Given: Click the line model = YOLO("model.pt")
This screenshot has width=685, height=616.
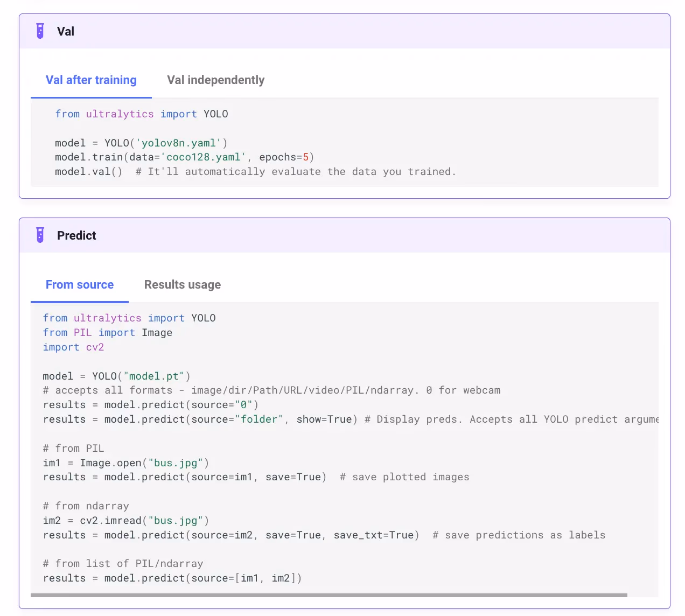Looking at the screenshot, I should (116, 376).
